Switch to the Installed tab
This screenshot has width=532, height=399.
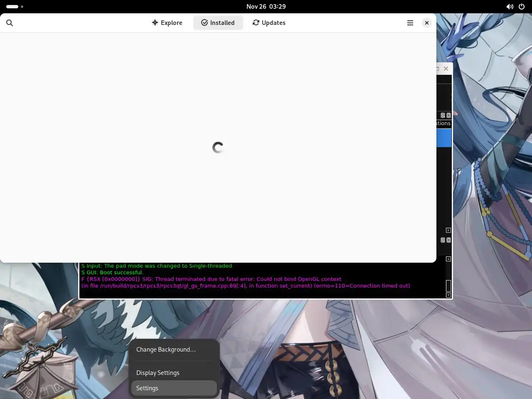coord(218,23)
